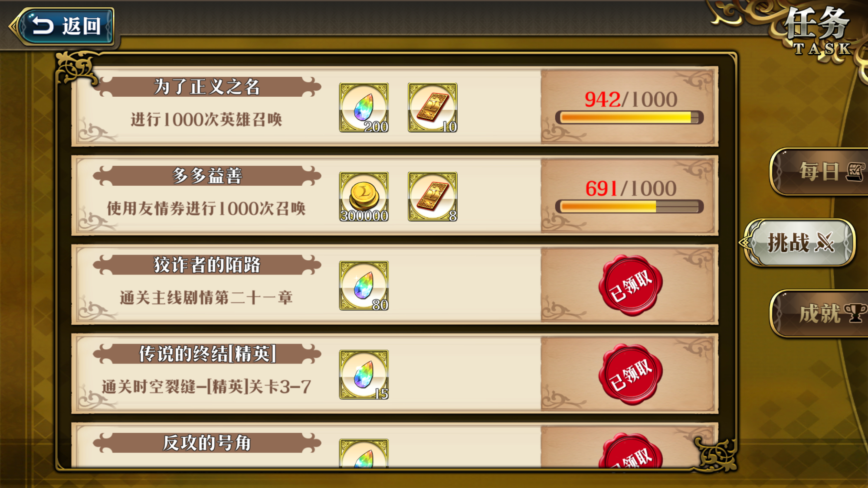
Task: Tap the 300000 gold coin reward icon
Action: (364, 197)
